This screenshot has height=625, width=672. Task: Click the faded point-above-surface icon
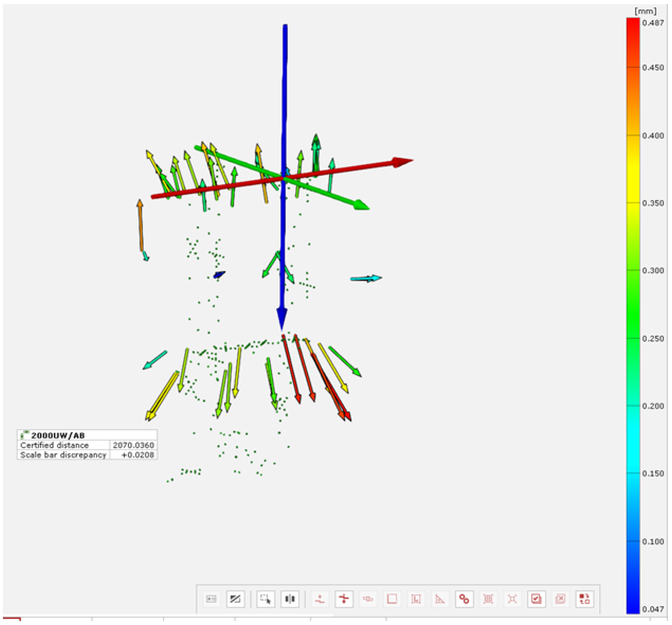[x=320, y=599]
